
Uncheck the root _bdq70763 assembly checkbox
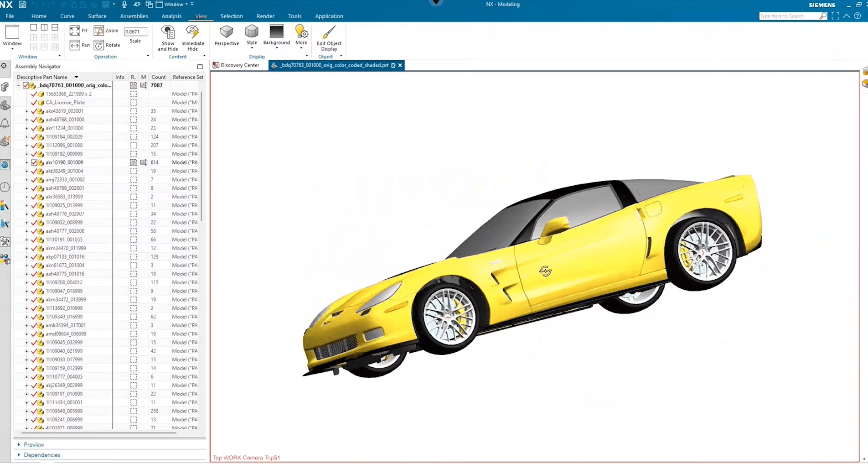[x=26, y=85]
